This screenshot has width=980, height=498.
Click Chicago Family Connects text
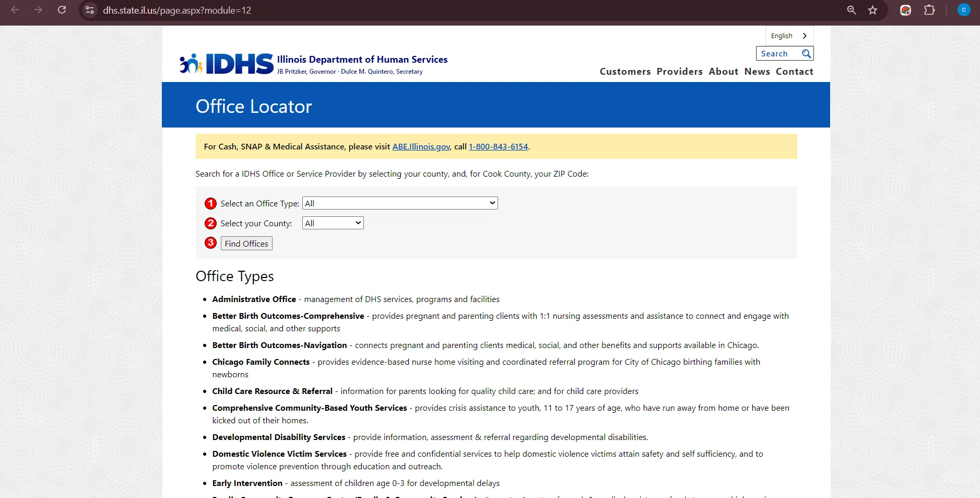261,362
